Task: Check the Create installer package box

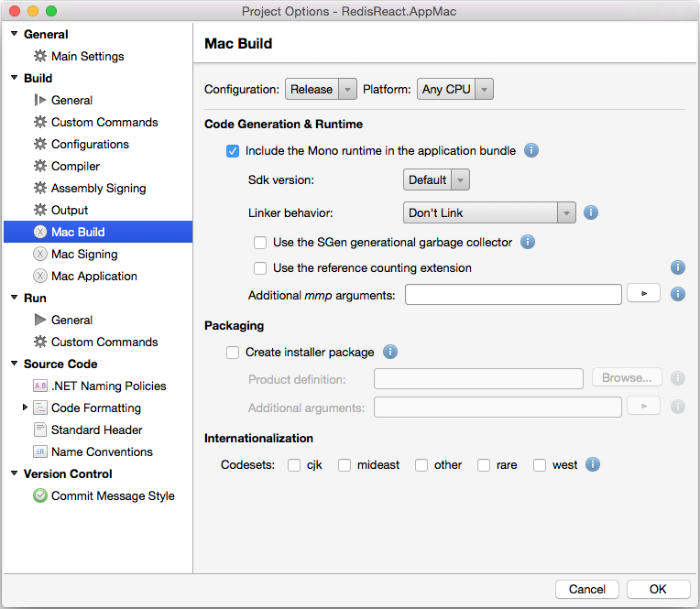Action: [x=233, y=353]
